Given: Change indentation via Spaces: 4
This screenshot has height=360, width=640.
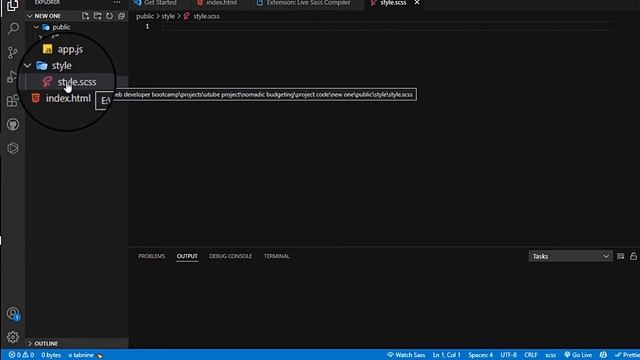Looking at the screenshot, I should [x=480, y=355].
